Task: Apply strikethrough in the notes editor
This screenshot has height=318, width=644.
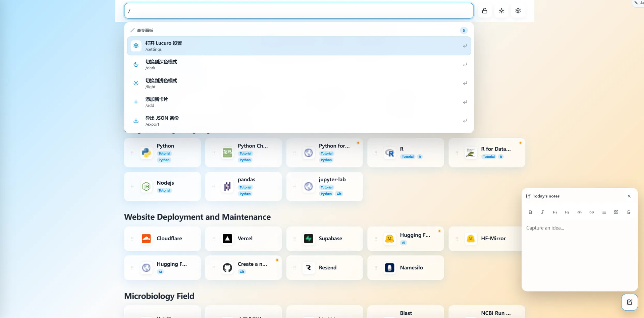Action: tap(629, 212)
